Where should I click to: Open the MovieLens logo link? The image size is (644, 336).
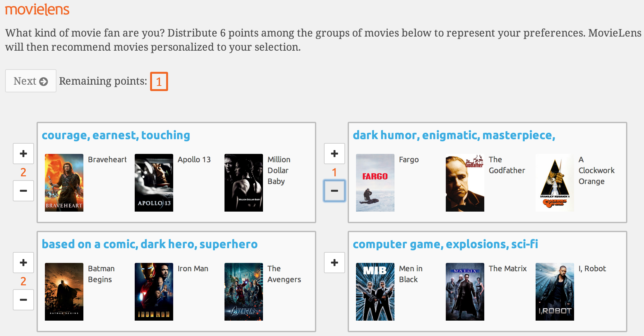click(x=37, y=9)
